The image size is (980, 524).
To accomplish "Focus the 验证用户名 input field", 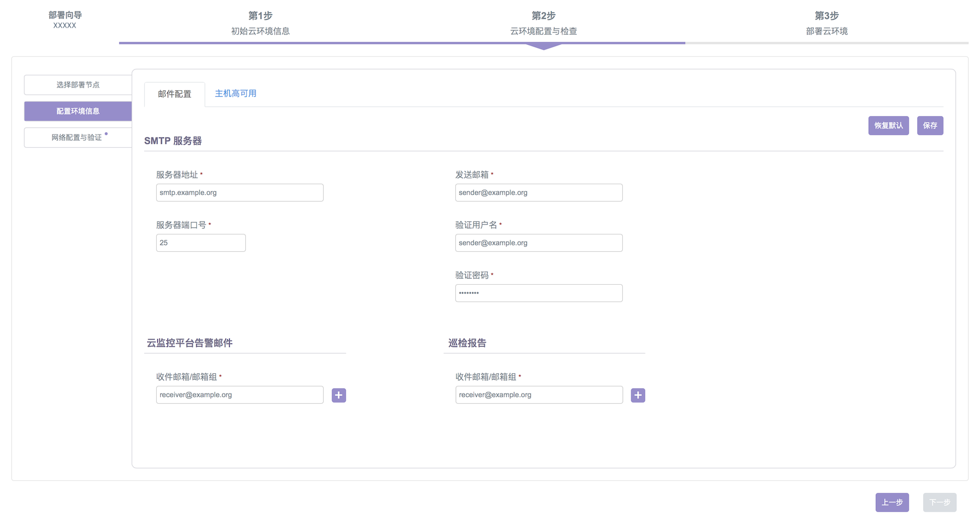I will 538,243.
